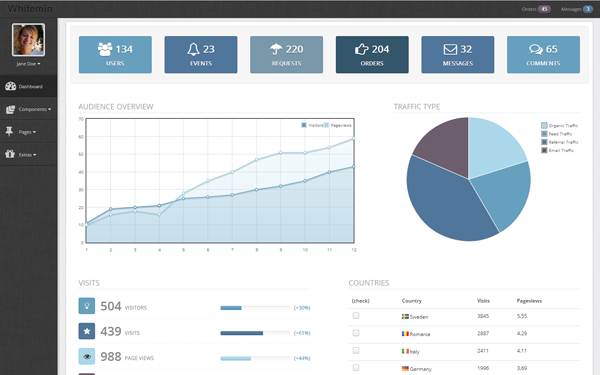Click the Sweden flag icon

(x=405, y=316)
